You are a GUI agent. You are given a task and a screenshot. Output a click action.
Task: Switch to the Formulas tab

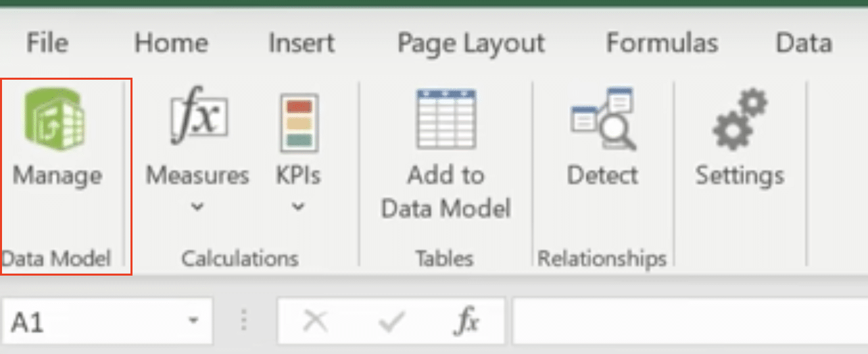[662, 43]
